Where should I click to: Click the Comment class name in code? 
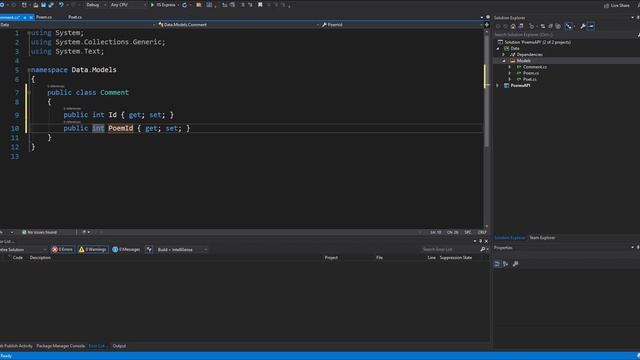point(114,93)
